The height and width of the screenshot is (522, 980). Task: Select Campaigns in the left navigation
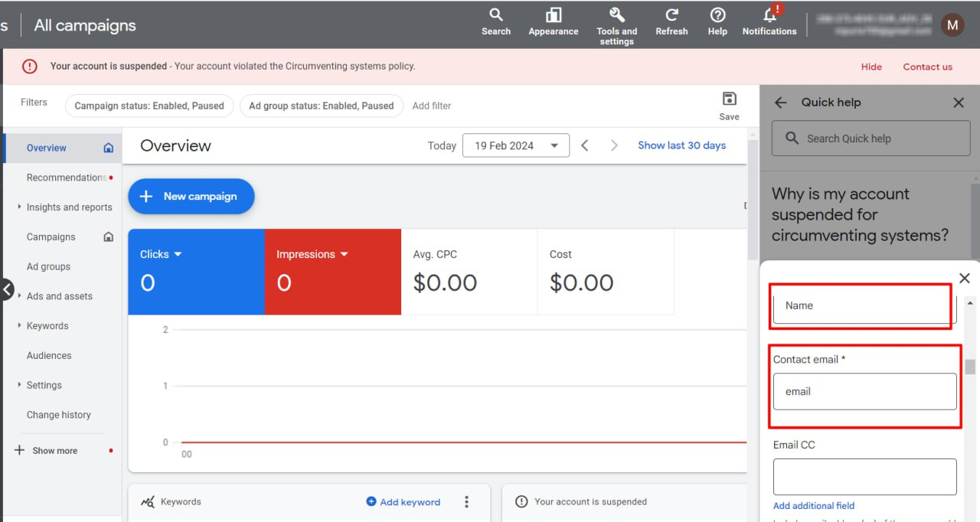(51, 237)
